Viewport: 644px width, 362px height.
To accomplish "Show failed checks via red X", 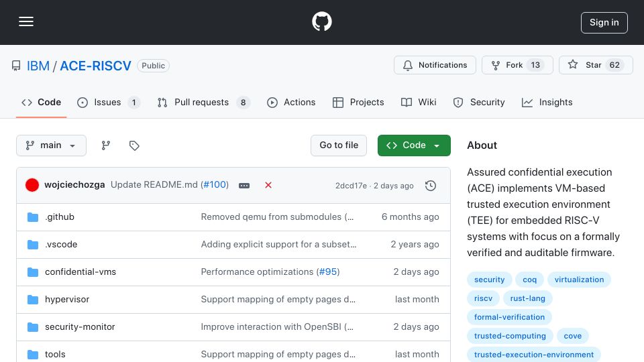I will click(x=268, y=185).
